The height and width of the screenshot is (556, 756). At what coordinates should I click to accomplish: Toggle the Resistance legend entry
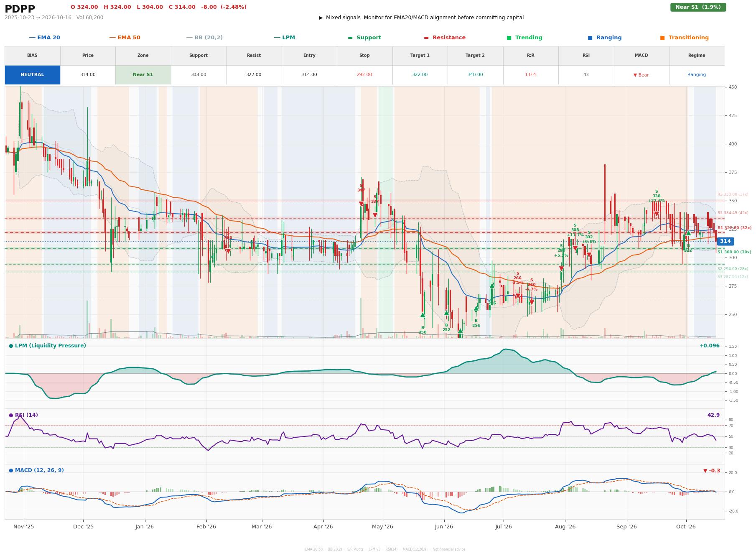[x=445, y=38]
